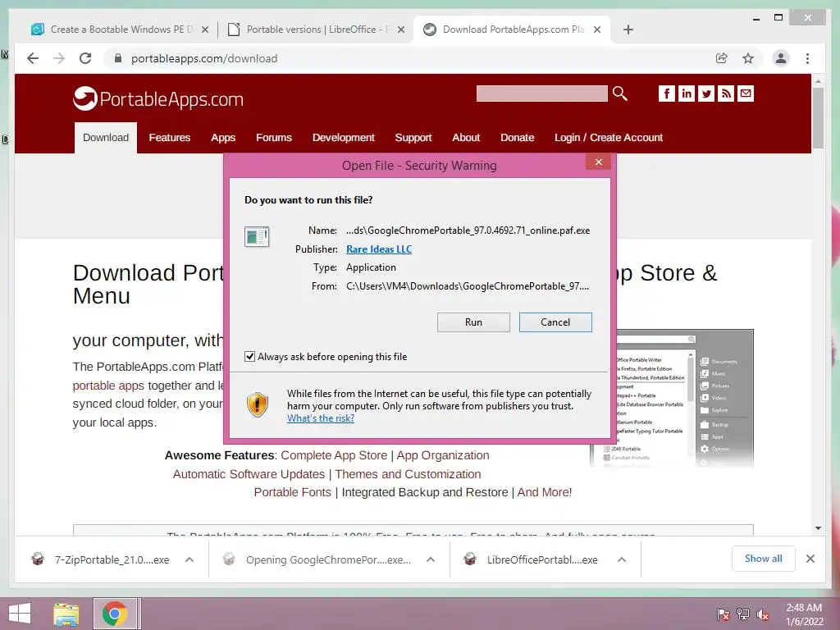
Task: Click the Action Center flag tray icon
Action: click(723, 614)
